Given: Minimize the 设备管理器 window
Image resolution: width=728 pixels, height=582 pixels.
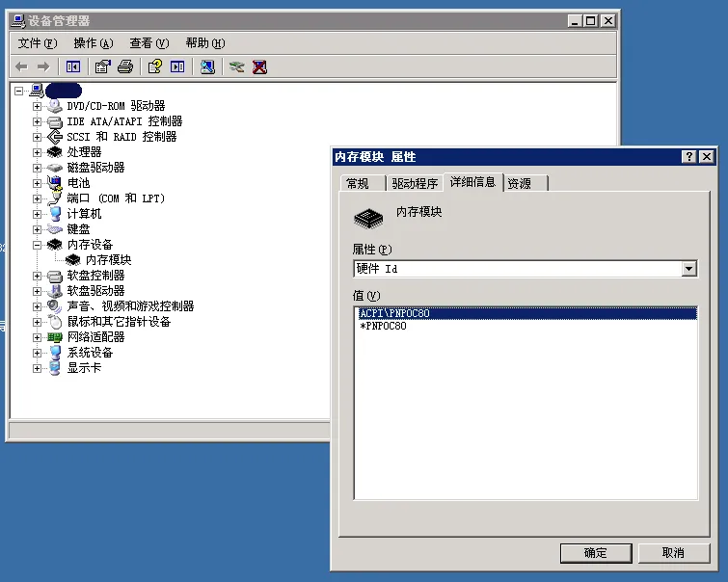Looking at the screenshot, I should click(575, 21).
